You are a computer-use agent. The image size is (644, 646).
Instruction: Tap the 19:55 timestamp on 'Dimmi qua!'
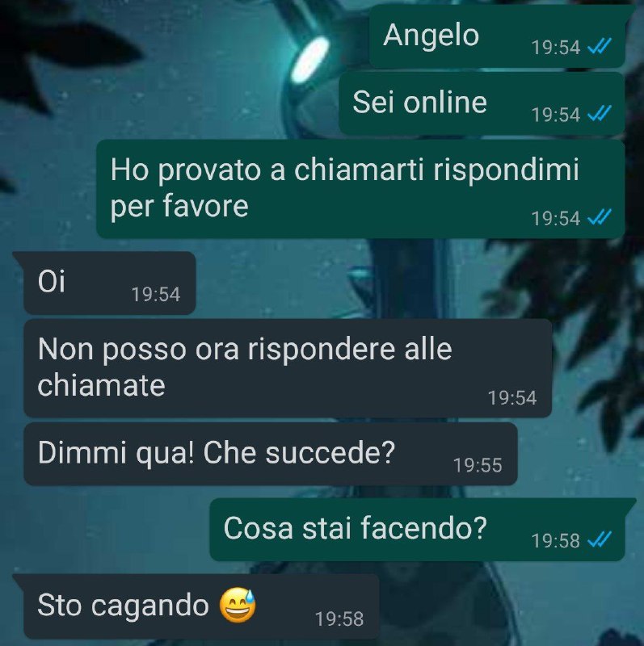coord(478,465)
